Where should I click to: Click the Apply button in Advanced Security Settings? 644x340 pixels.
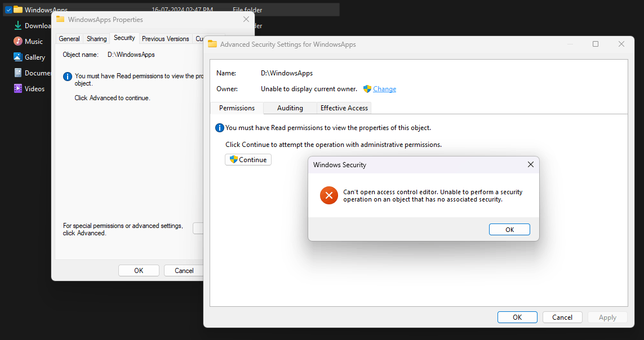(x=607, y=317)
